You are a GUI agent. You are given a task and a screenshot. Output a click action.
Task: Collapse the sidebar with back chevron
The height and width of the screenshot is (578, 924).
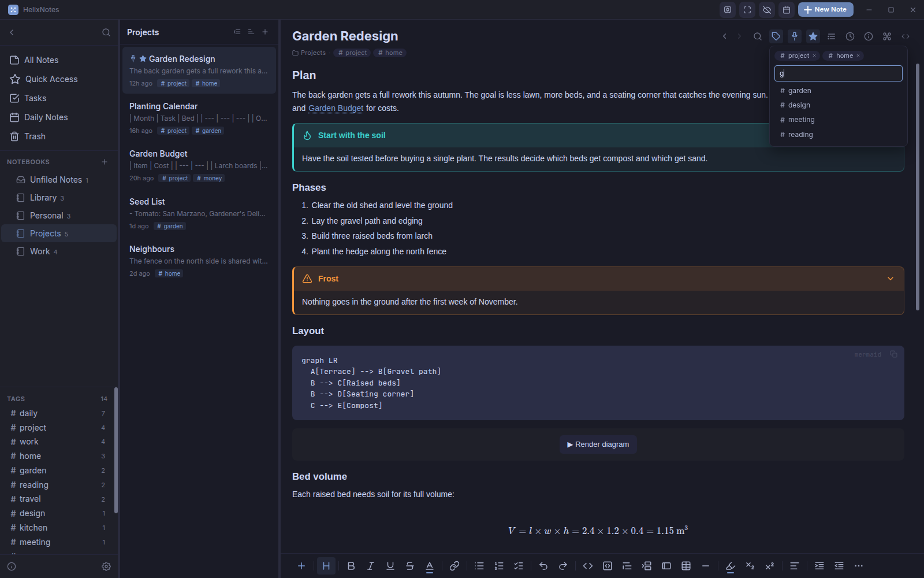[x=12, y=32]
